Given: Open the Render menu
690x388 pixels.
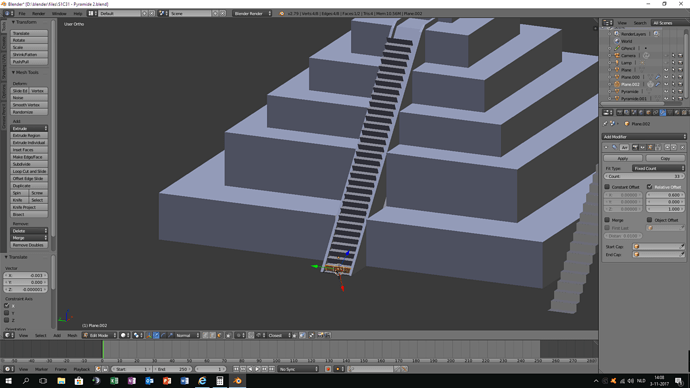Looking at the screenshot, I should coord(39,14).
